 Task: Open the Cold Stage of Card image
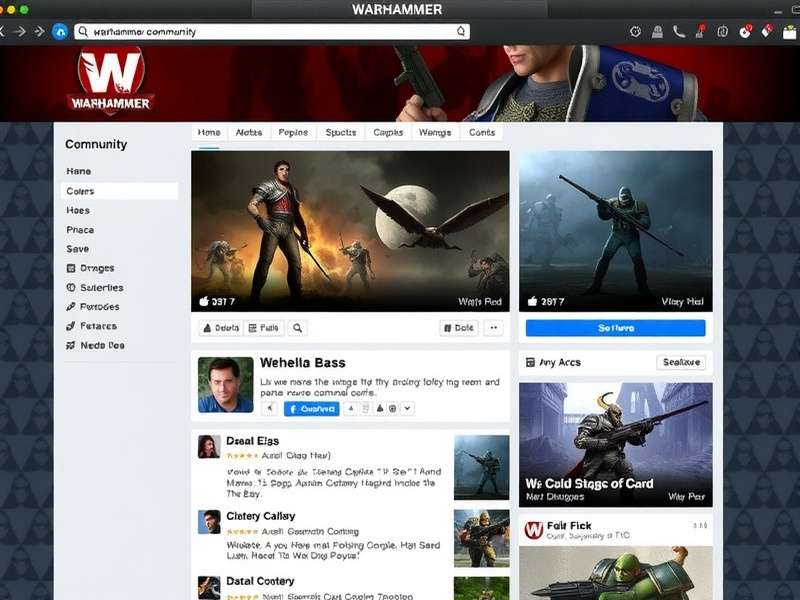(x=615, y=445)
